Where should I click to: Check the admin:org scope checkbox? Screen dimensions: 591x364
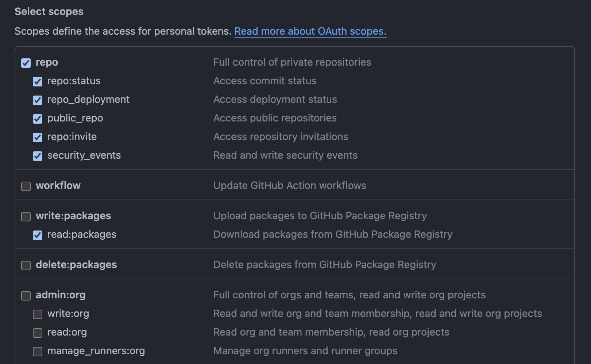26,296
